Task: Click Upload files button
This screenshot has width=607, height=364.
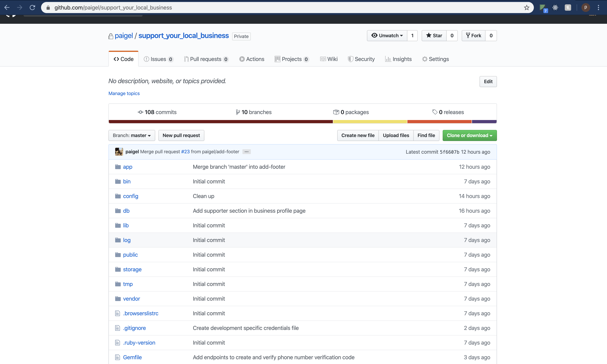Action: coord(396,135)
